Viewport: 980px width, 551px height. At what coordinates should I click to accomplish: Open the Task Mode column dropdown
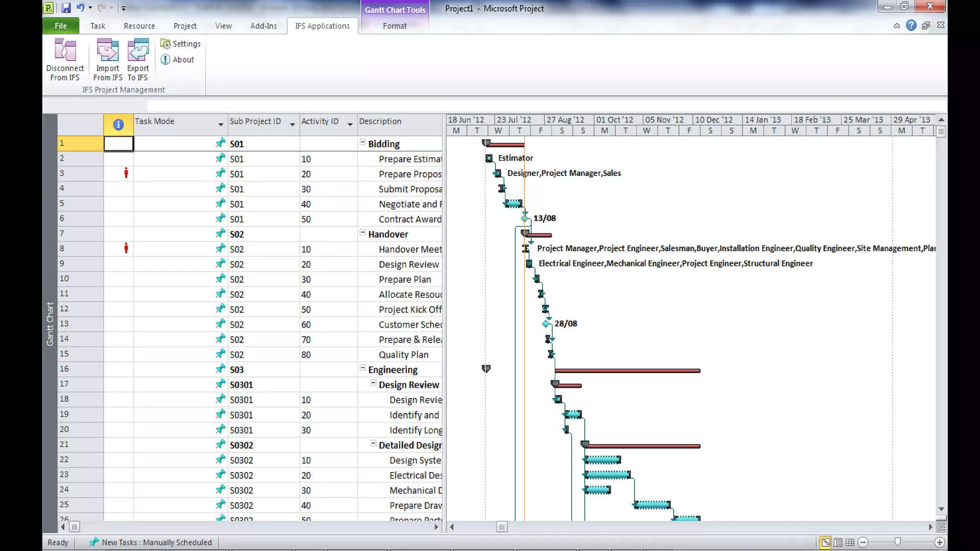(x=221, y=124)
